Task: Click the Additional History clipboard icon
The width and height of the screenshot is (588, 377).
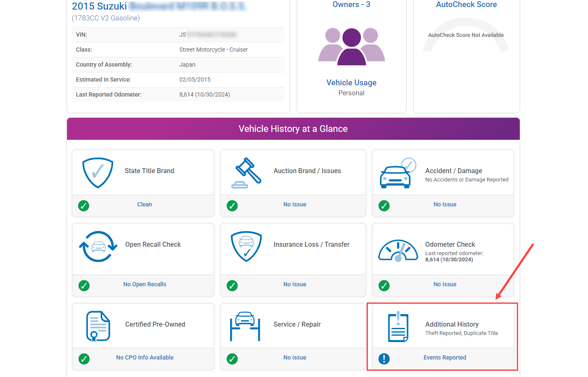Action: tap(398, 326)
